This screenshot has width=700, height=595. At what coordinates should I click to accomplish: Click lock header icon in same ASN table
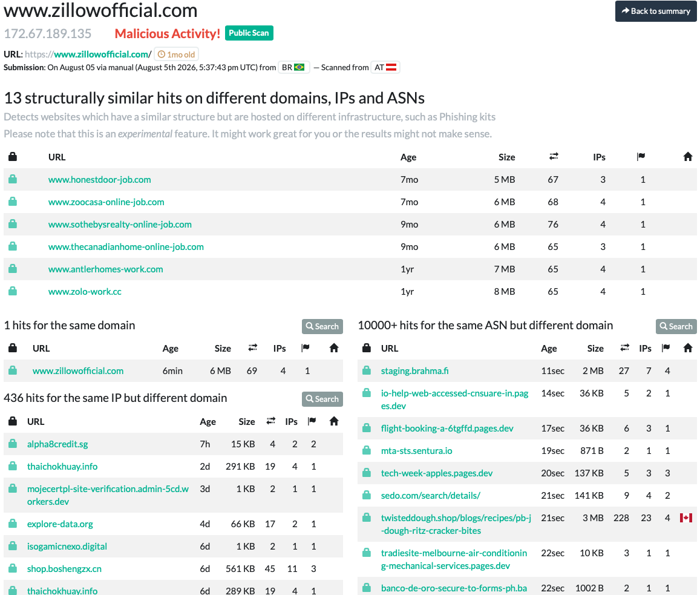367,348
